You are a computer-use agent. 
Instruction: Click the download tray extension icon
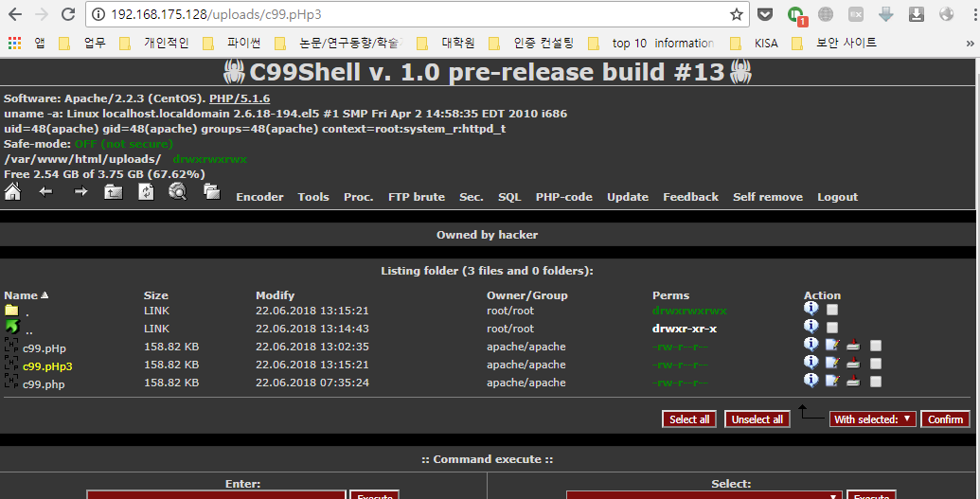click(917, 14)
